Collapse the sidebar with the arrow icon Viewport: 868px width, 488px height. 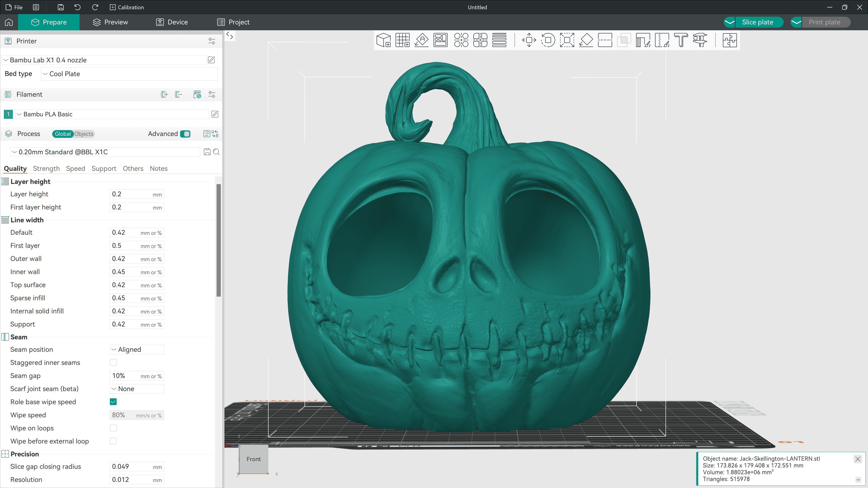(230, 35)
